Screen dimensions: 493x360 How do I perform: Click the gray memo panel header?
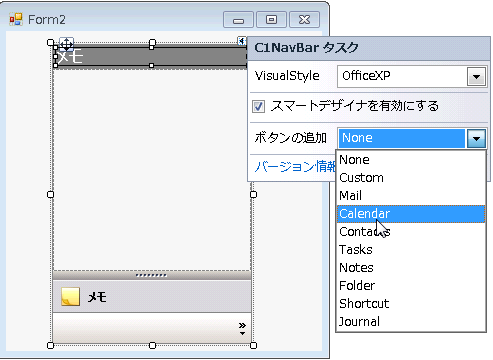pyautogui.click(x=151, y=57)
